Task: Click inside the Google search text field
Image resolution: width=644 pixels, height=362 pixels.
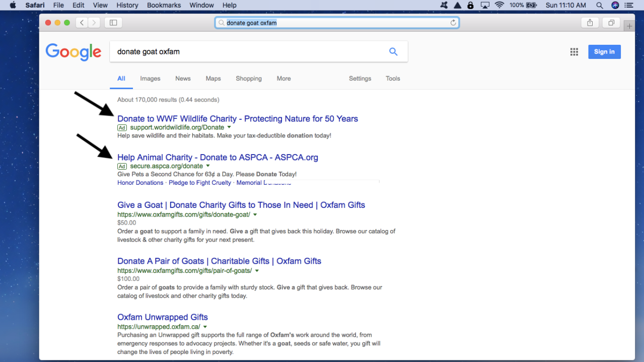Action: [x=247, y=52]
